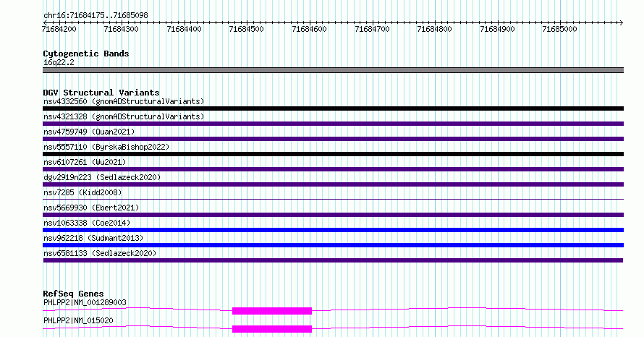Click the Cytogenetic Bands track title
The width and height of the screenshot is (644, 337).
(x=86, y=54)
